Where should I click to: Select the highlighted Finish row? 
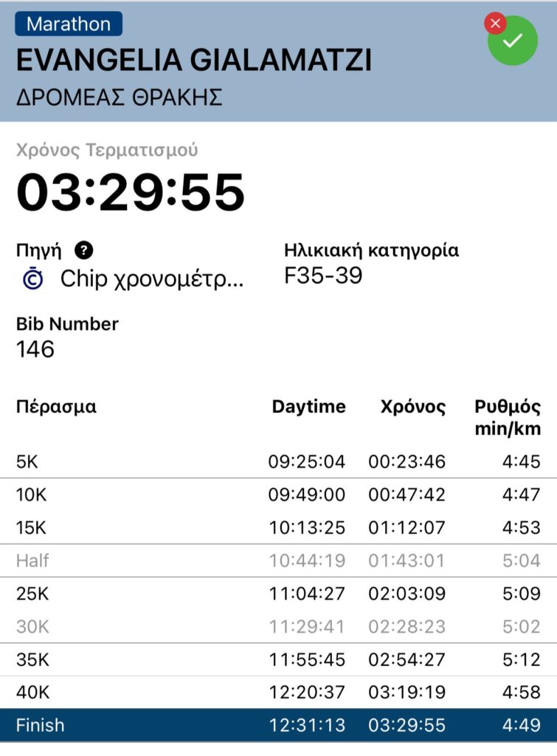pos(278,725)
